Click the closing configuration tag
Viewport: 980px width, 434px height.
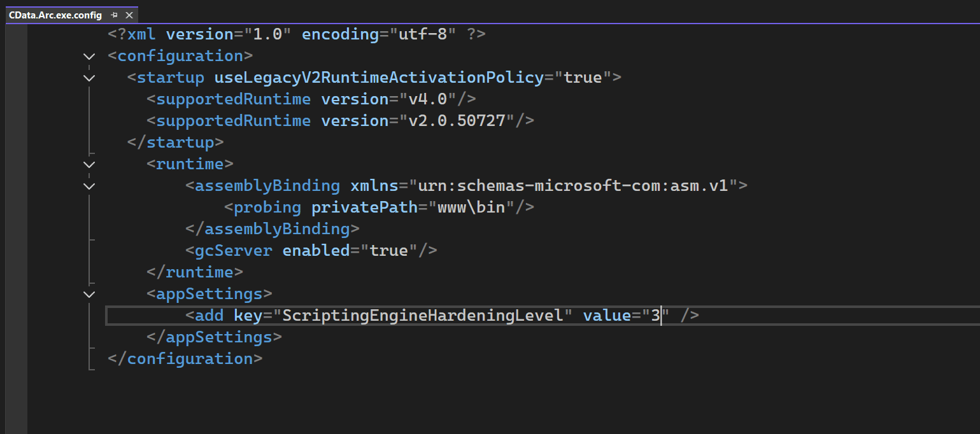click(x=185, y=359)
